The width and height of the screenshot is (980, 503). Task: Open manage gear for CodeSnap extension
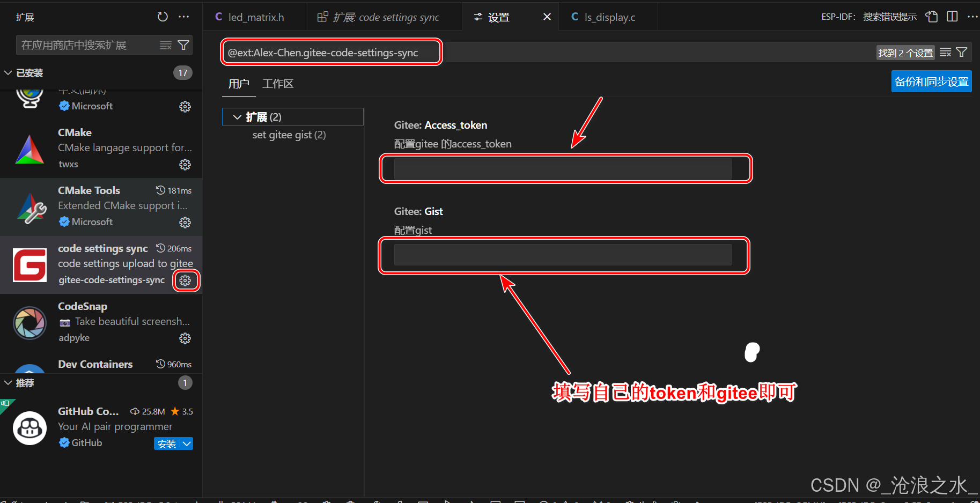[x=185, y=338]
